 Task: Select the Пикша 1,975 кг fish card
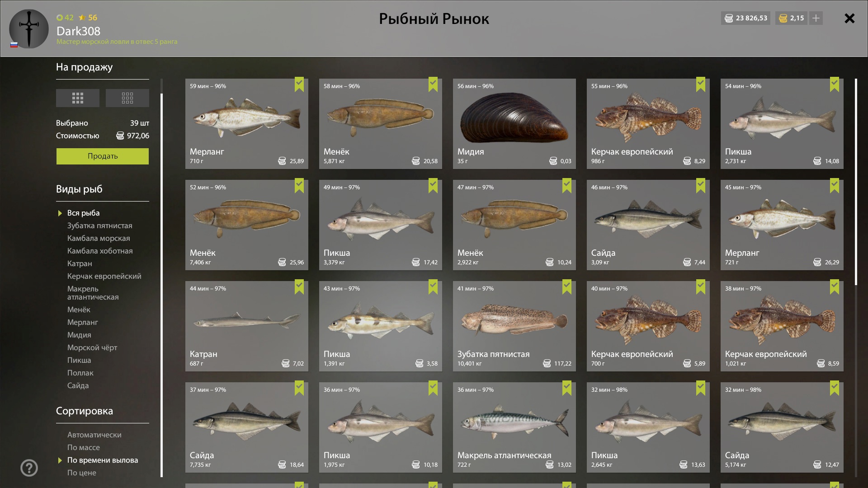pos(381,427)
